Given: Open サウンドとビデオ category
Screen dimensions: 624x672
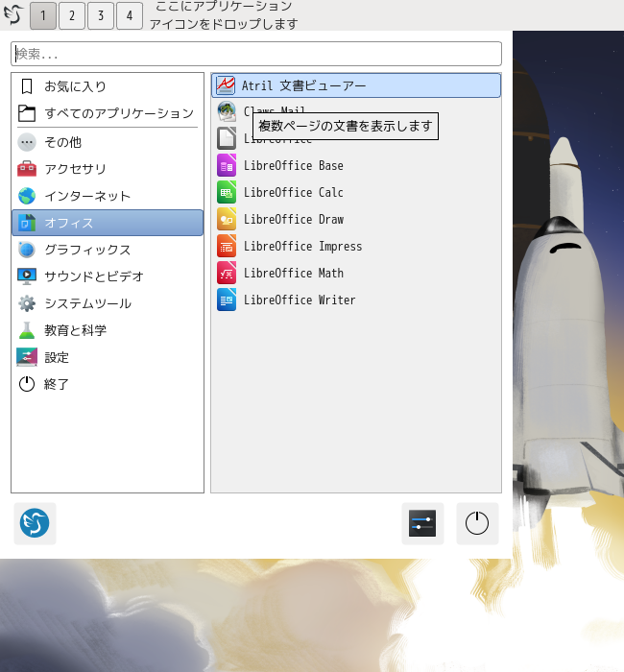Looking at the screenshot, I should point(108,276).
